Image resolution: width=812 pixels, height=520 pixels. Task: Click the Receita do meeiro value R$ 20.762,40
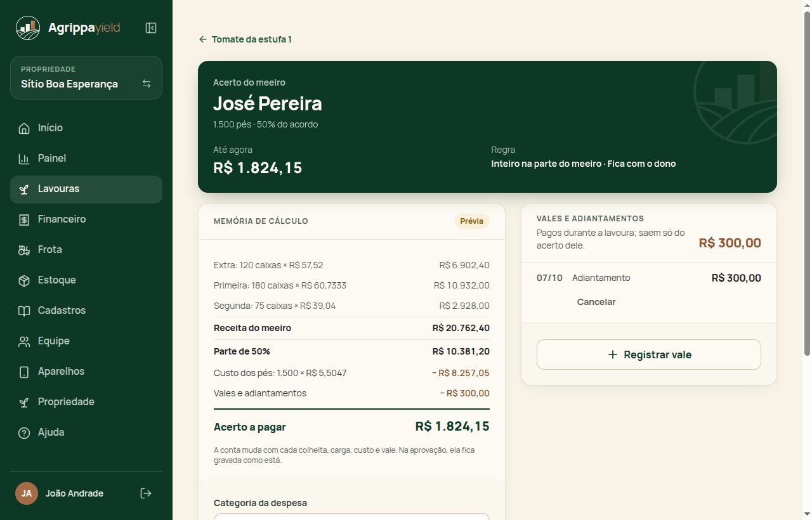tap(461, 328)
